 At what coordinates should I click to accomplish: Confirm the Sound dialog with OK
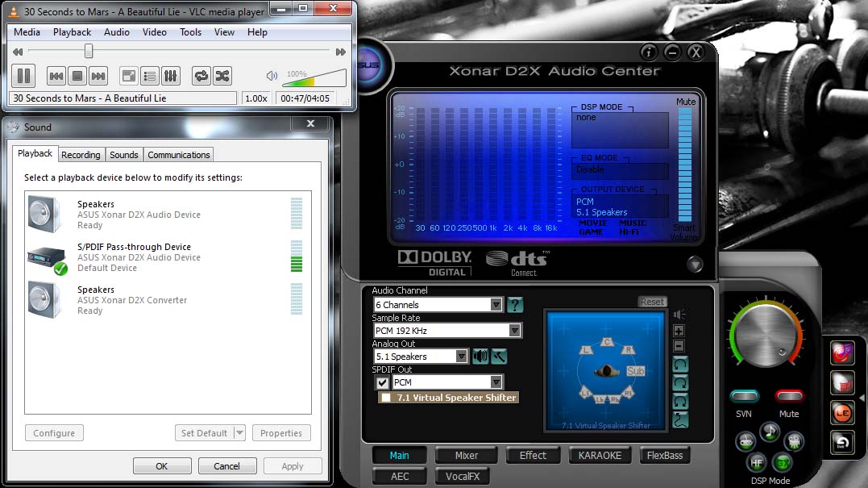(x=162, y=466)
